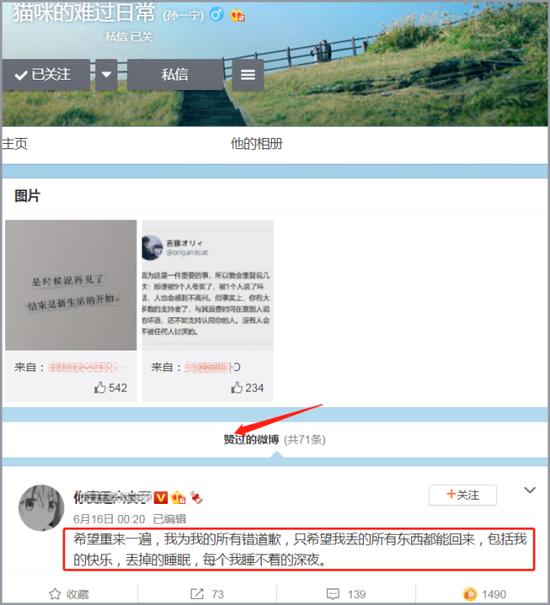The width and height of the screenshot is (550, 605).
Task: Open the 他的相册 tab
Action: [x=256, y=144]
